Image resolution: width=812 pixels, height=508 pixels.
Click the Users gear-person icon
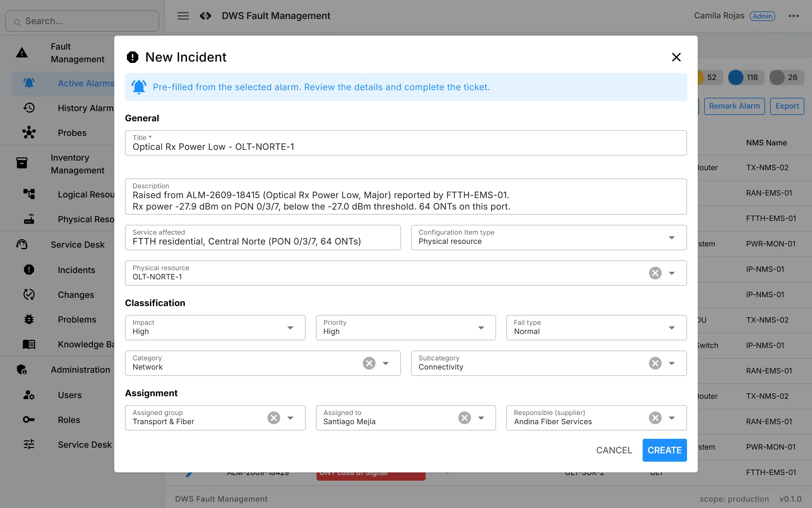[29, 395]
